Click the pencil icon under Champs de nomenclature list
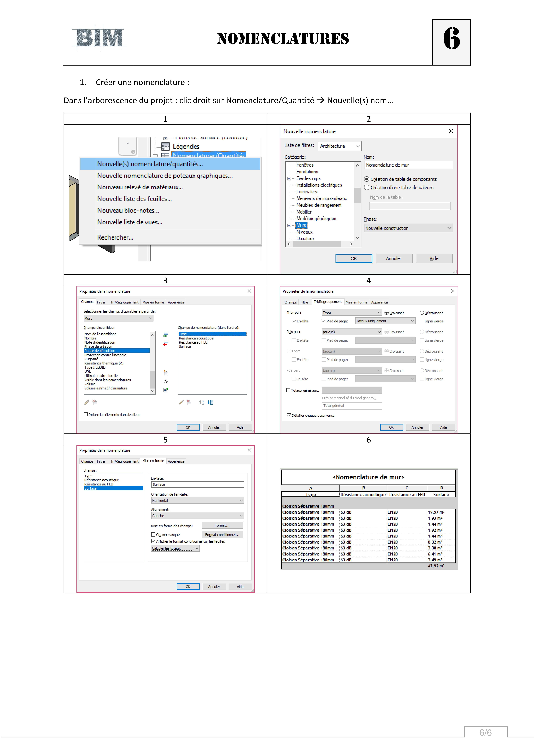The height and width of the screenshot is (756, 534). pos(181,402)
